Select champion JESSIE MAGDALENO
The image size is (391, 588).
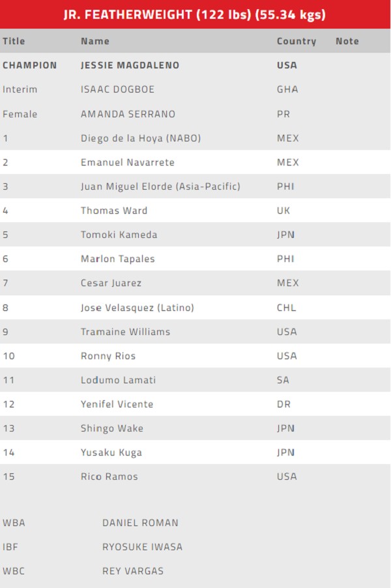coord(130,65)
